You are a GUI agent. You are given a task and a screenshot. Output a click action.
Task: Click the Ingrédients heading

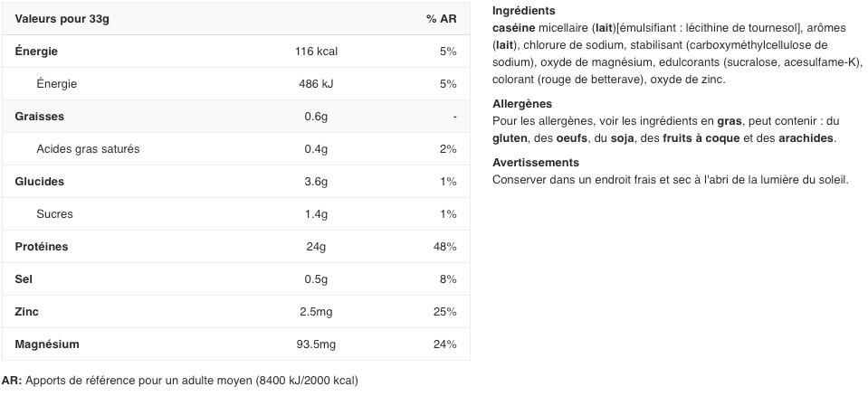click(523, 11)
